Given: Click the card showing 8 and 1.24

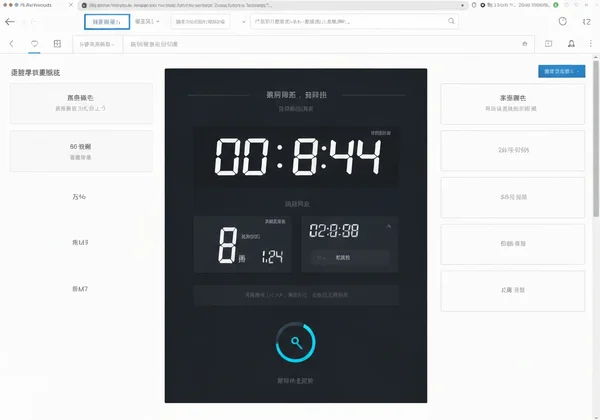Looking at the screenshot, I should [x=243, y=244].
